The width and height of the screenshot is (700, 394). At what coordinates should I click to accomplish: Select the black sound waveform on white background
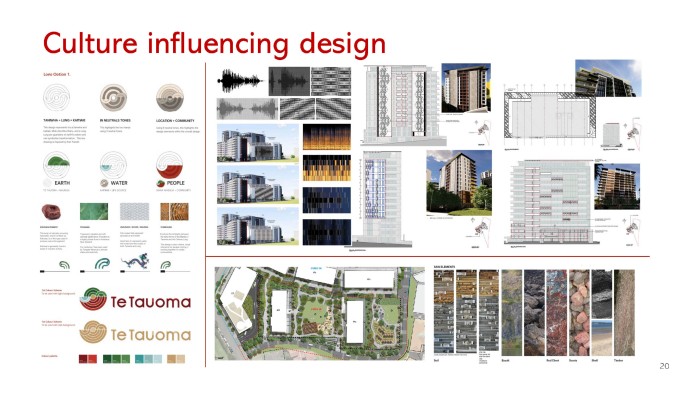click(x=241, y=81)
